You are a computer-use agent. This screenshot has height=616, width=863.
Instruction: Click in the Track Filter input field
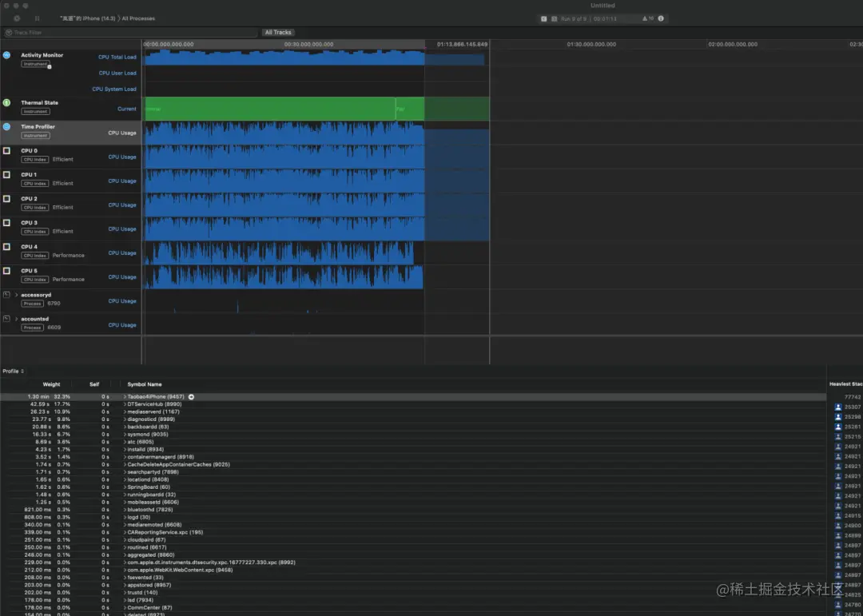point(130,33)
